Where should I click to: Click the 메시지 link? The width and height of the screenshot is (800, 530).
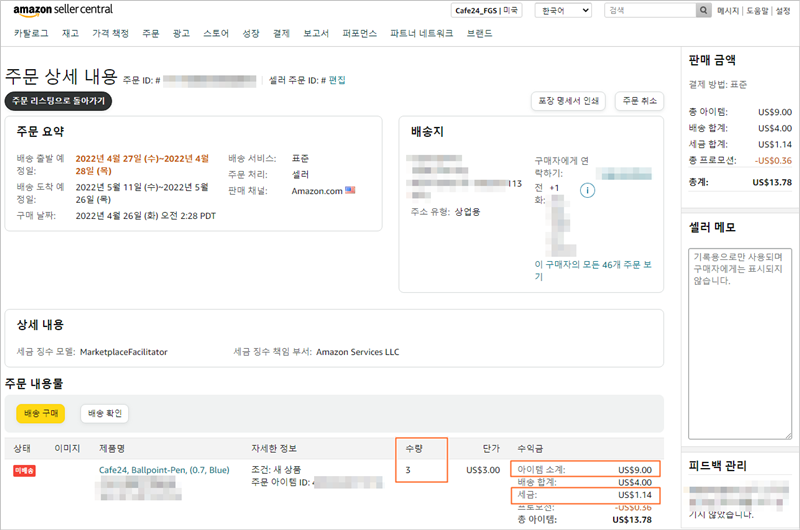[x=728, y=11]
